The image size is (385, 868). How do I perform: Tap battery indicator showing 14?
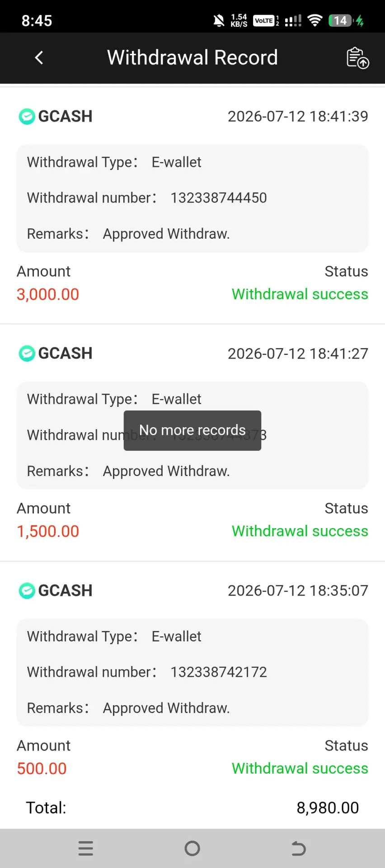tap(341, 20)
